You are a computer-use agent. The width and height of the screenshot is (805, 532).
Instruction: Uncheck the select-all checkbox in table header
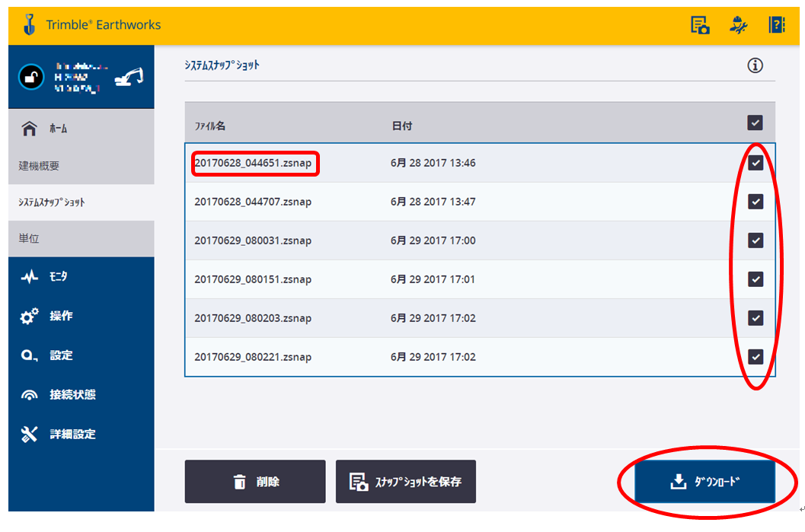(755, 123)
